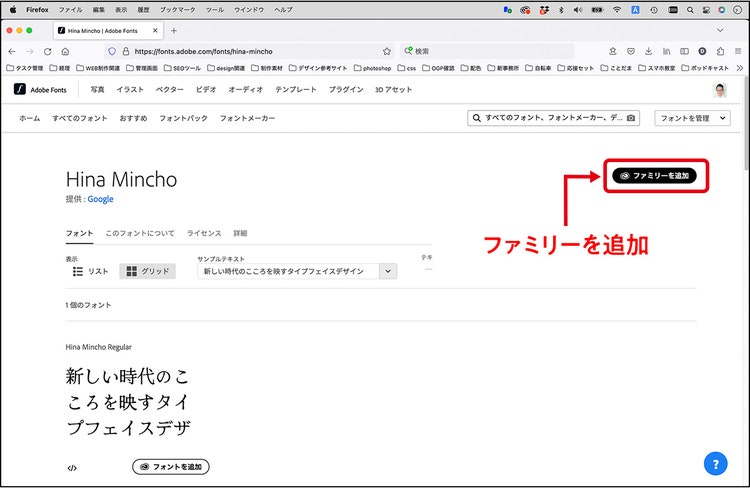Open a new browser tab with plus
Image resolution: width=750 pixels, height=488 pixels.
coord(174,31)
